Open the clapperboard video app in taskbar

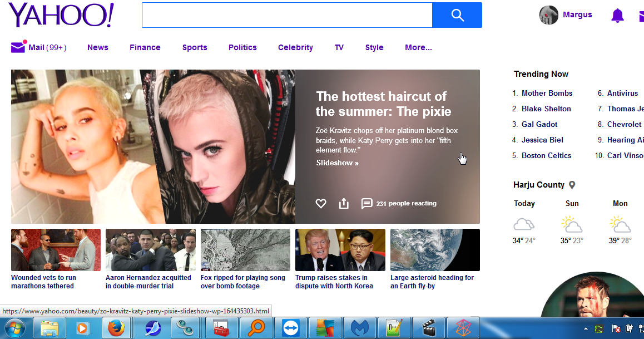(429, 328)
